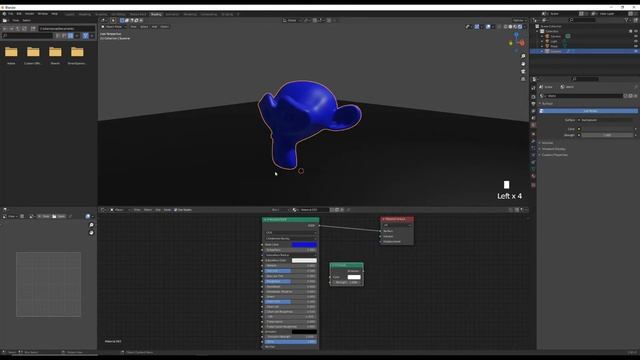Open the Material properties tab
The height and width of the screenshot is (360, 640).
(533, 177)
